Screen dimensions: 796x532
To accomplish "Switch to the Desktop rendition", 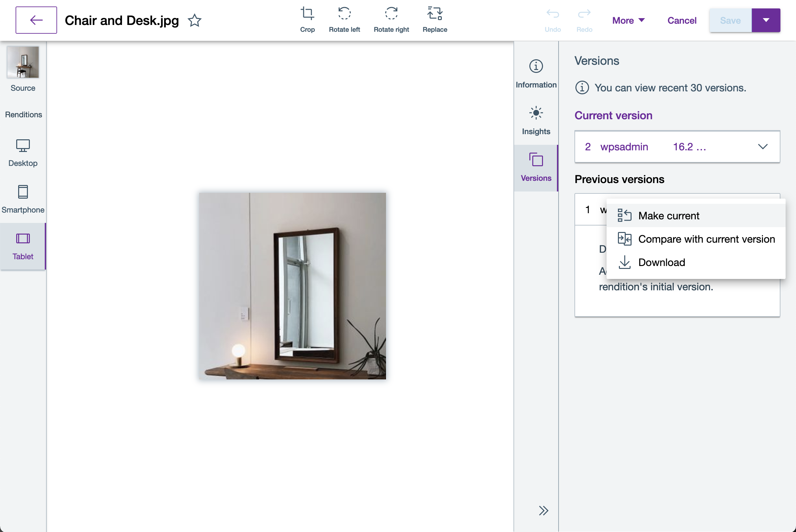I will click(x=23, y=153).
